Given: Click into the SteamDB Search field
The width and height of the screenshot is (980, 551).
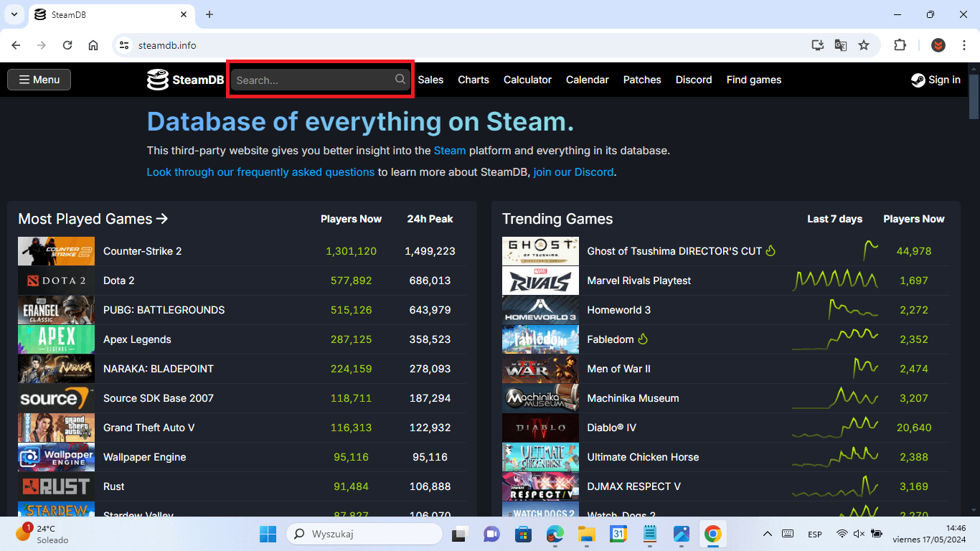Looking at the screenshot, I should coord(320,80).
